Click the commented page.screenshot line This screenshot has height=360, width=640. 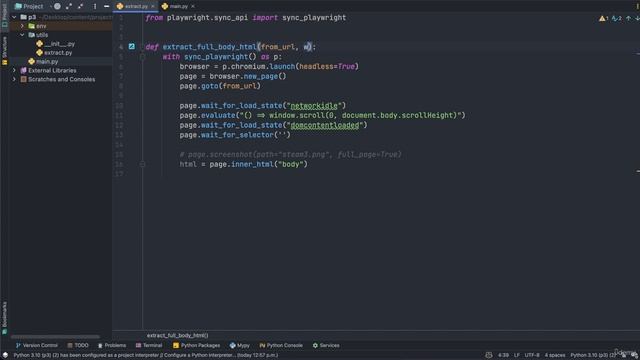point(290,155)
